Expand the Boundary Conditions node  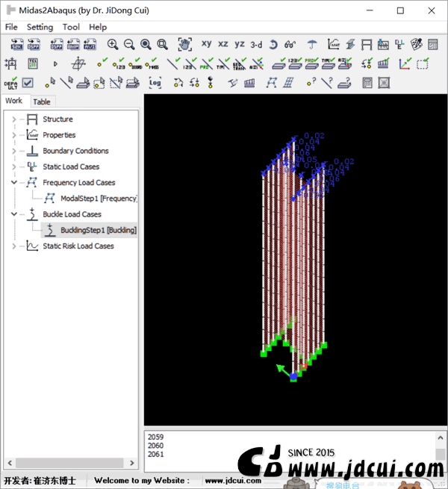tap(14, 151)
